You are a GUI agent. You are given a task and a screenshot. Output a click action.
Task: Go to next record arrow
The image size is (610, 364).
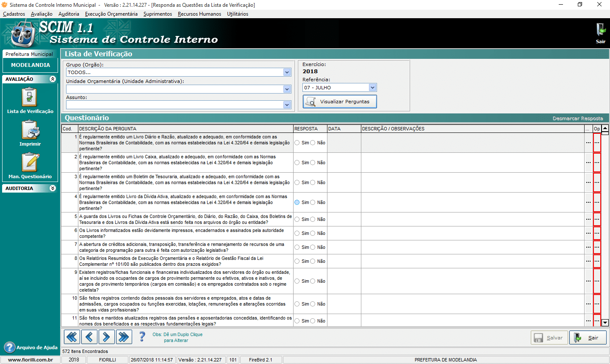[x=107, y=337]
